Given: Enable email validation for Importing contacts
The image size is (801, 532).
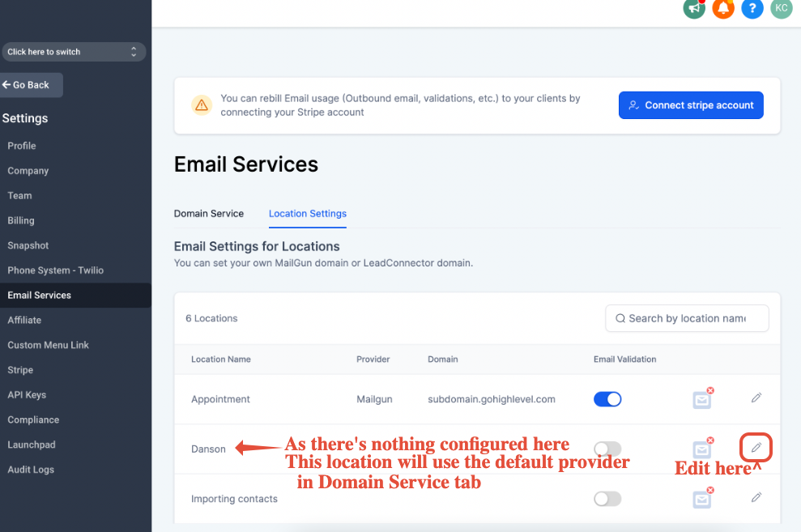Looking at the screenshot, I should point(607,499).
